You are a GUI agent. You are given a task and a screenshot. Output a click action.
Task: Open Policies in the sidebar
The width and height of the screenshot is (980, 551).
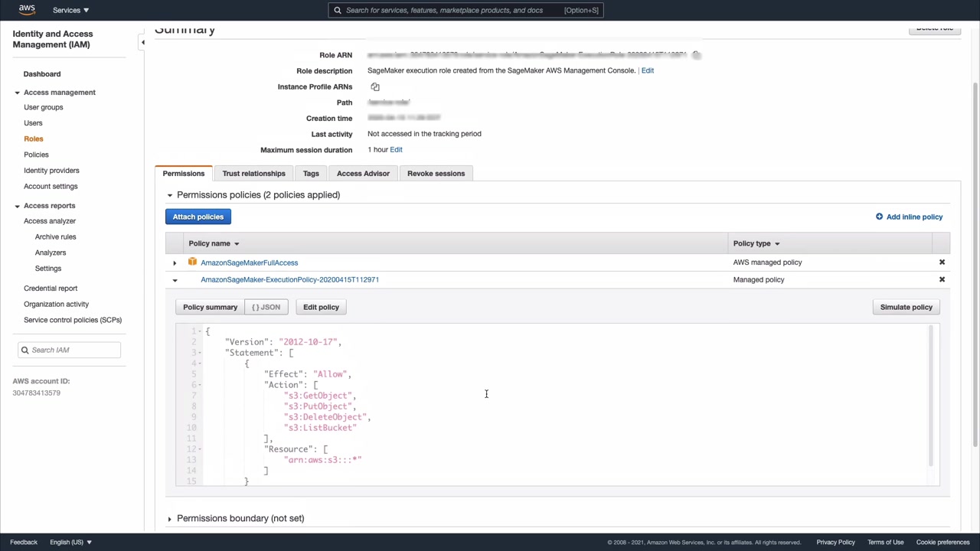click(36, 155)
